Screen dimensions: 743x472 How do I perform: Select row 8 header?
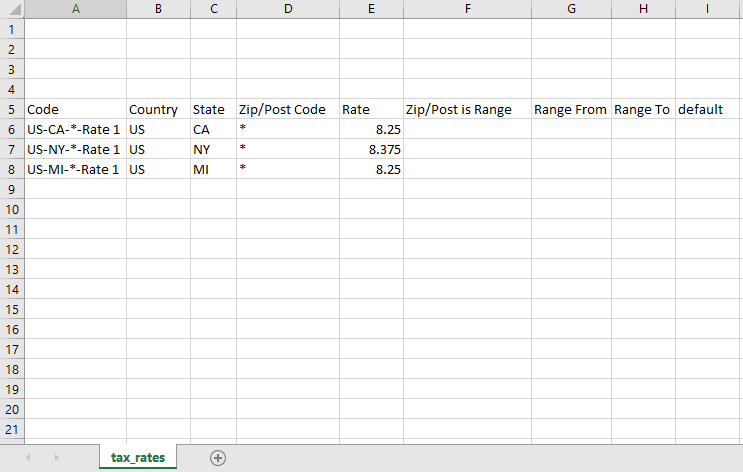coord(12,170)
